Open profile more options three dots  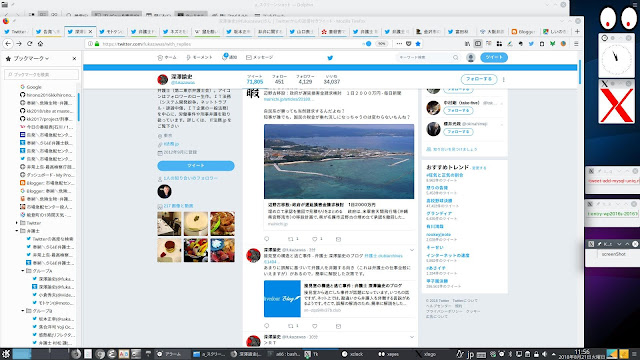pos(504,80)
